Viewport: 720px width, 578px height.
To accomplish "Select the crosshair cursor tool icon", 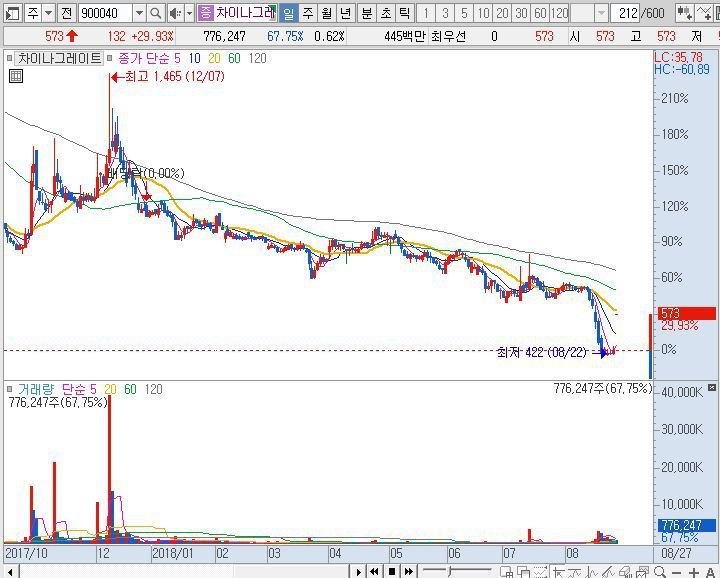I will coord(558,572).
